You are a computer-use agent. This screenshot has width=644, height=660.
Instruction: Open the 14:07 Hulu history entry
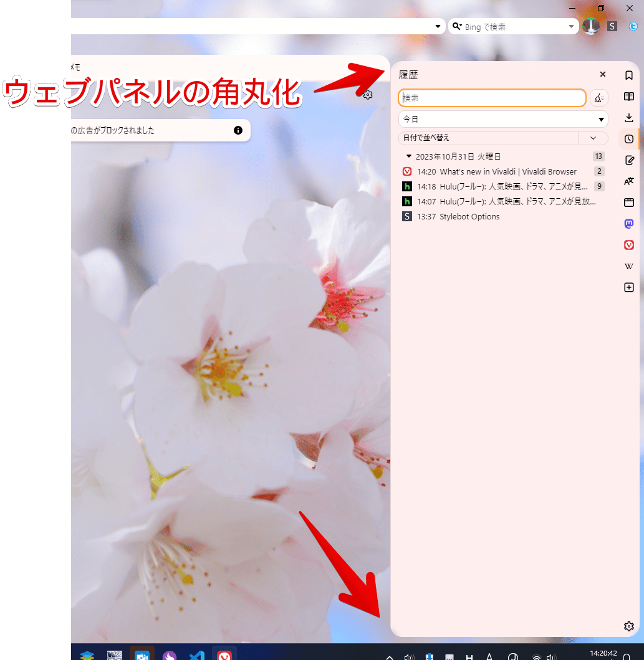click(503, 201)
